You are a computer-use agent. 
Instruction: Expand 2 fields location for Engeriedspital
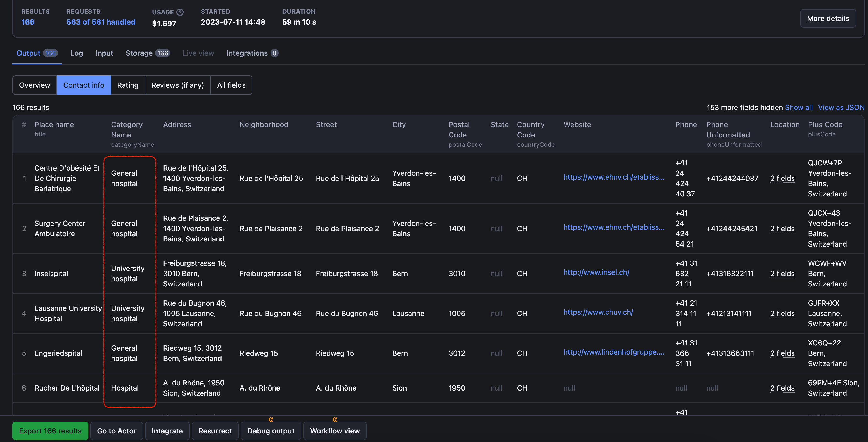pos(782,353)
